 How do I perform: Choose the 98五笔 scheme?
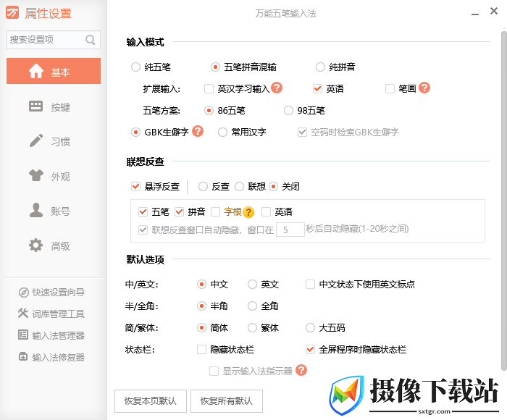(x=288, y=111)
